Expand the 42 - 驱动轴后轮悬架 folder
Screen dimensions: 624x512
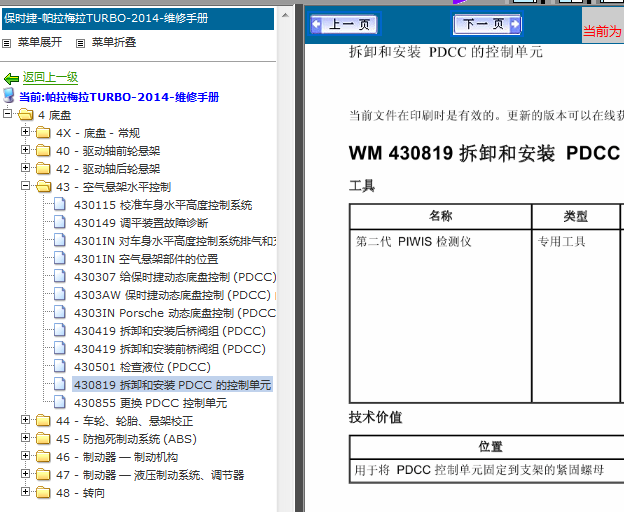click(25, 167)
